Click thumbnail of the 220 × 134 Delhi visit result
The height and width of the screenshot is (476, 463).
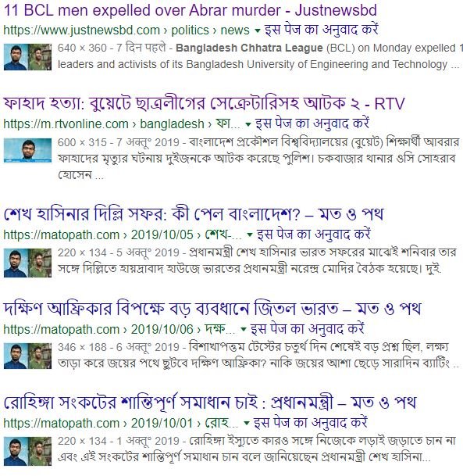[27, 263]
